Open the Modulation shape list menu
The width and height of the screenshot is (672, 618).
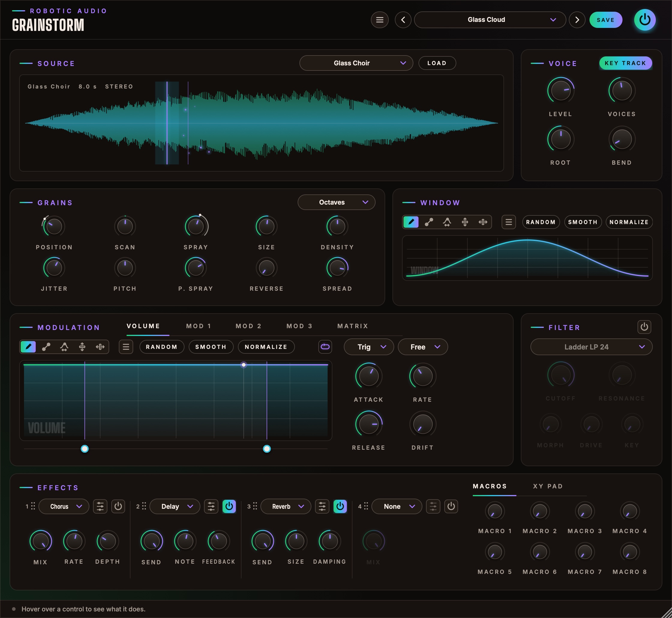[126, 347]
